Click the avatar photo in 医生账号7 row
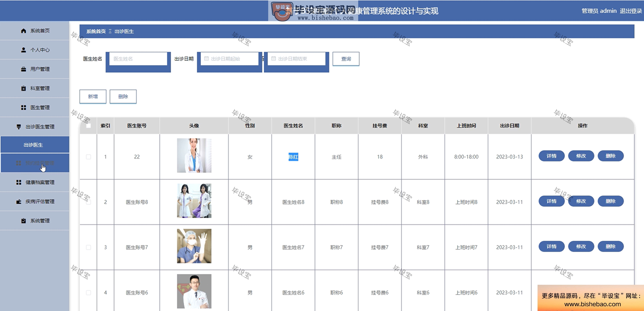 click(x=194, y=246)
